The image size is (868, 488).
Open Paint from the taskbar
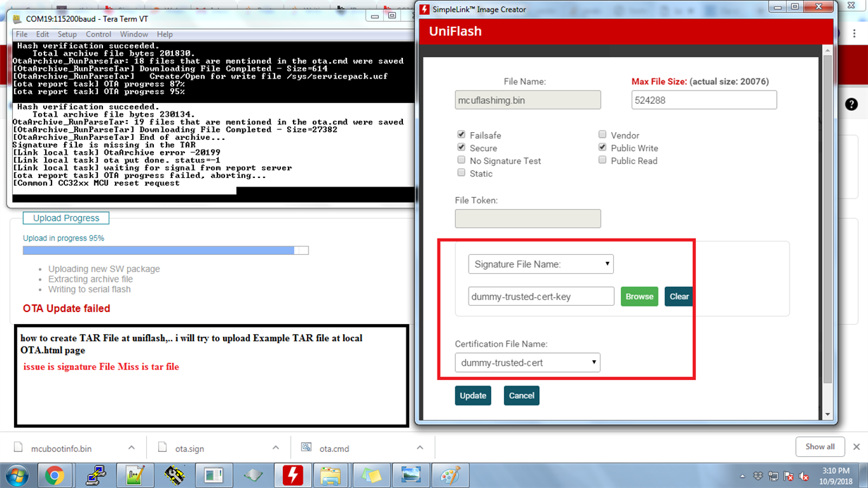(450, 476)
